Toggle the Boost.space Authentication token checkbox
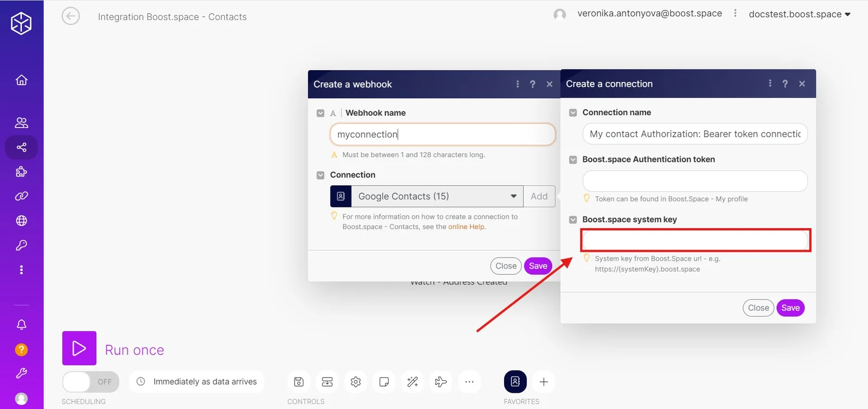868x409 pixels. (x=573, y=160)
